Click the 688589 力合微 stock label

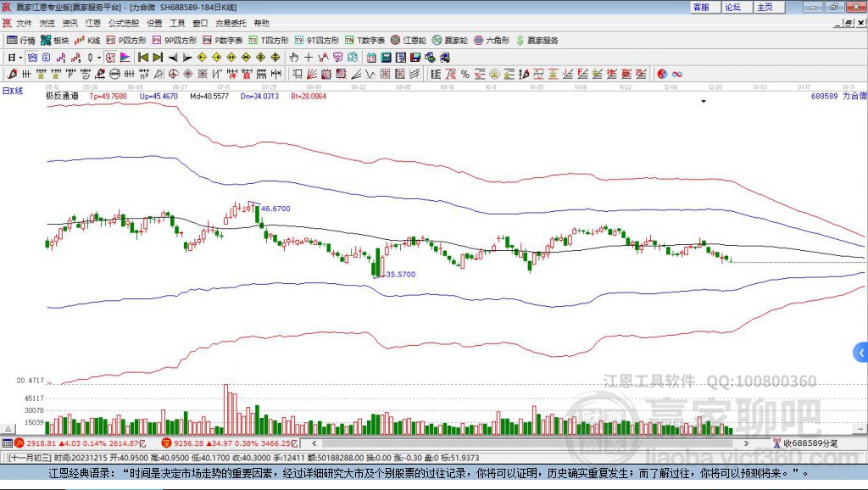pyautogui.click(x=838, y=96)
